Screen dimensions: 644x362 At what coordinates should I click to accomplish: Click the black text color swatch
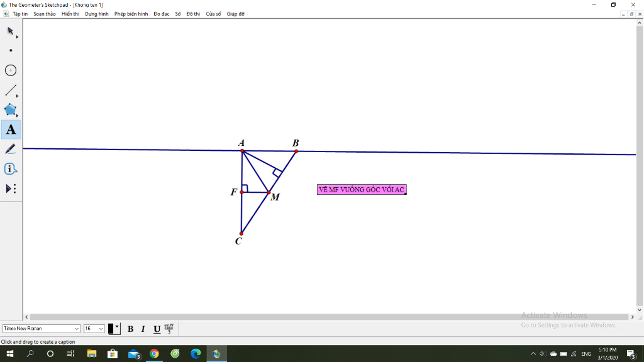pyautogui.click(x=111, y=328)
